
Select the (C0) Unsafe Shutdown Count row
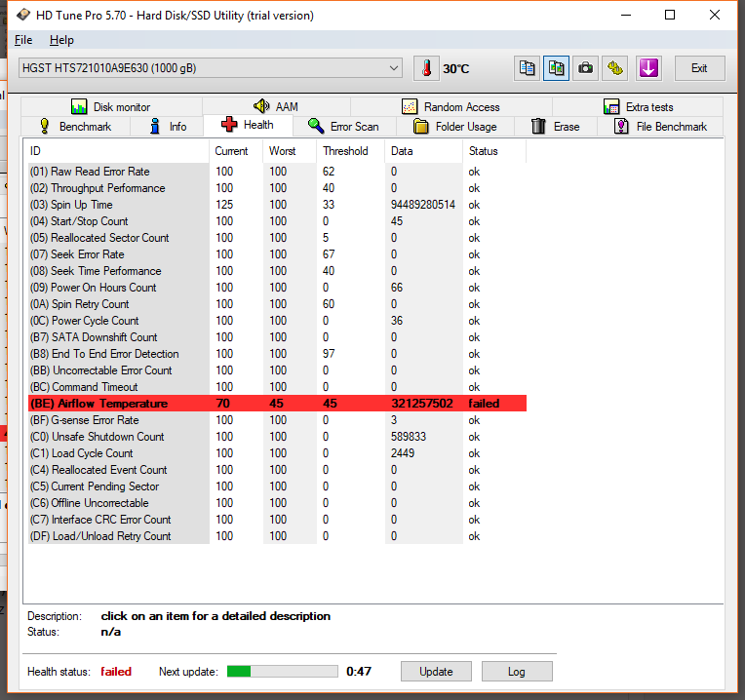coord(277,437)
